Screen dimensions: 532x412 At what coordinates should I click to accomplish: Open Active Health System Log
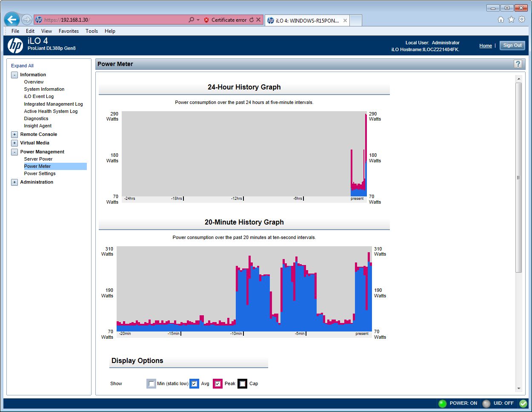click(x=51, y=111)
